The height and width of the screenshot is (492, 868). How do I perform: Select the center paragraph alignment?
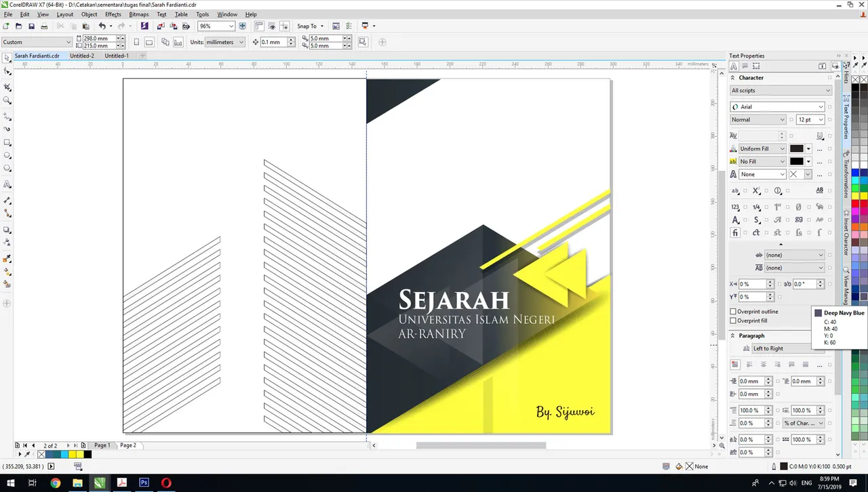[763, 365]
